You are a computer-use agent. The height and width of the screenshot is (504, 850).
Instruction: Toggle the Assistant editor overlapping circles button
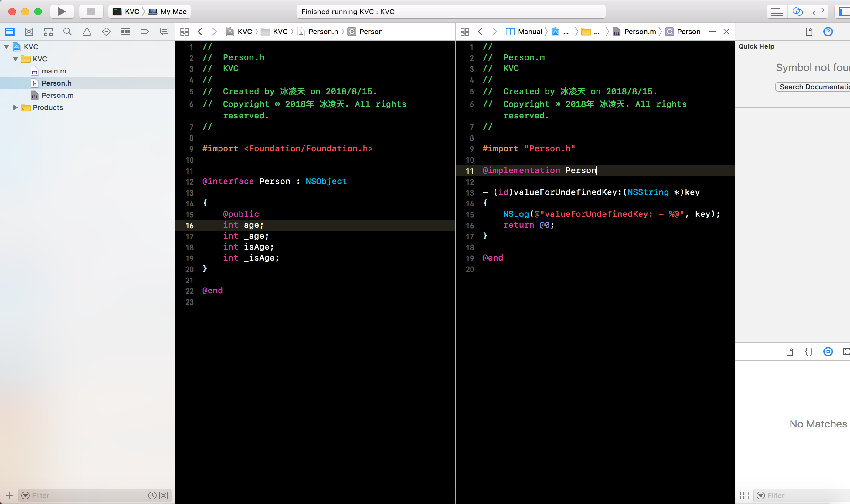[x=797, y=12]
